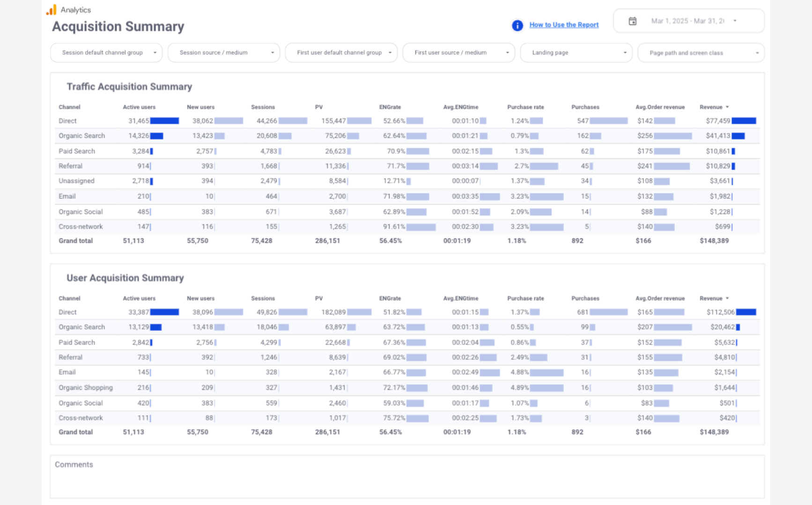Select Unassigned row in Traffic table
The height and width of the screenshot is (505, 812).
(76, 181)
